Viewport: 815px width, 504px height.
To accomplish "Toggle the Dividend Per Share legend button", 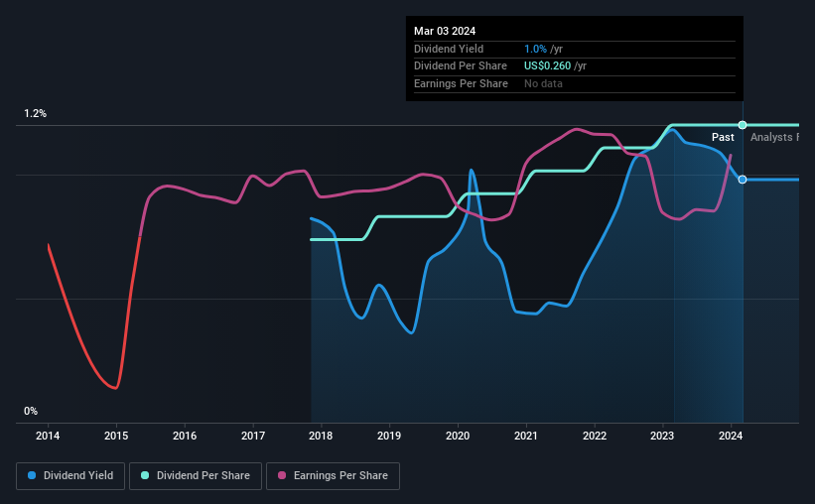I will tap(196, 476).
